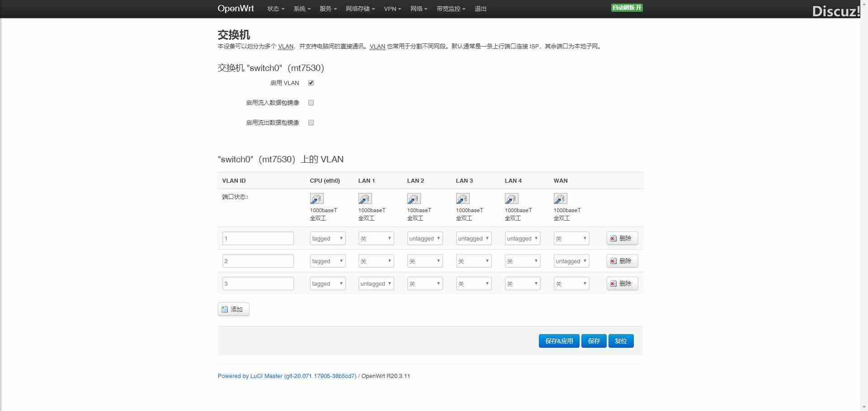This screenshot has height=411, width=868.
Task: Open the VLAN 1 CPU tagged dropdown
Action: tap(327, 238)
